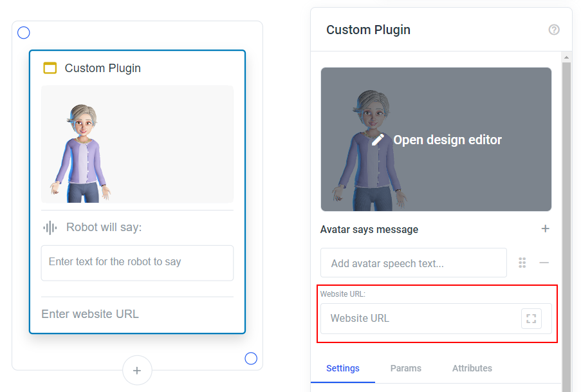The height and width of the screenshot is (392, 581).
Task: Click the yellow Custom Plugin block icon
Action: pyautogui.click(x=50, y=68)
